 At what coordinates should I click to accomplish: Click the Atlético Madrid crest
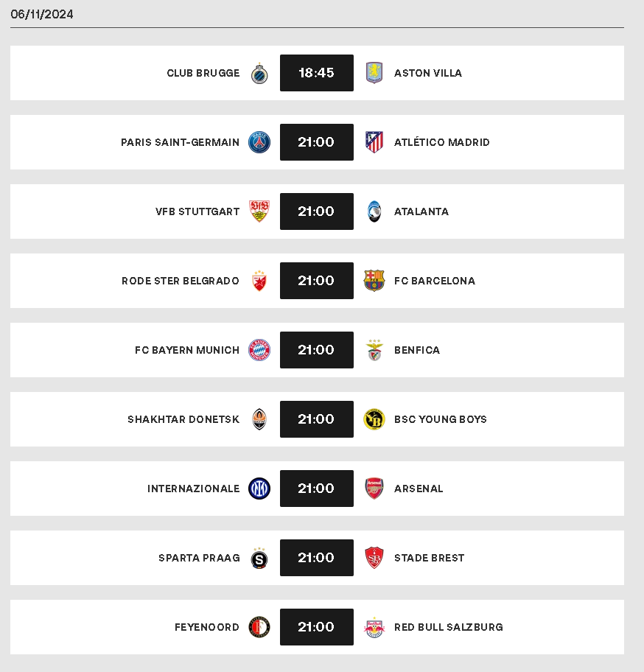click(374, 142)
